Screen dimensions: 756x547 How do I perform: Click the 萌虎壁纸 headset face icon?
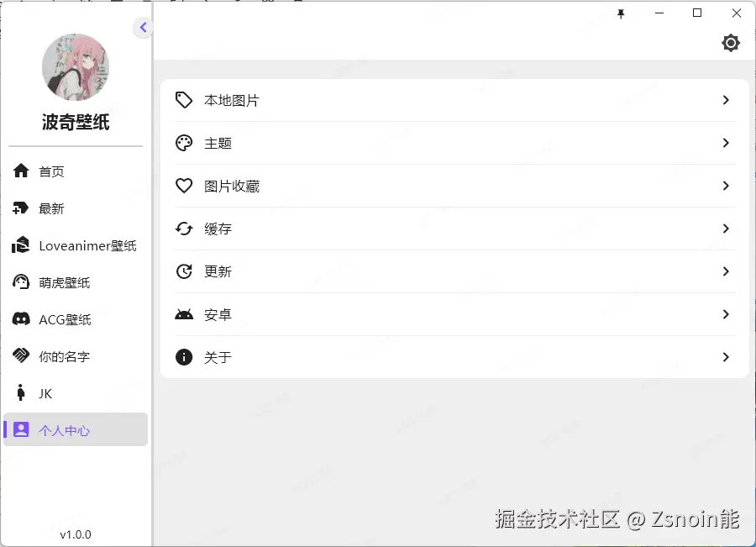[21, 282]
